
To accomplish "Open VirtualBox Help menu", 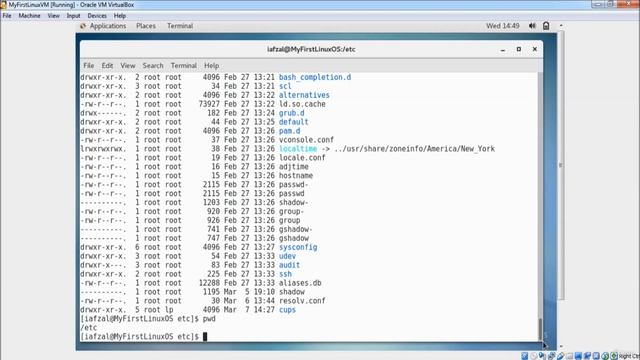I will [x=120, y=16].
